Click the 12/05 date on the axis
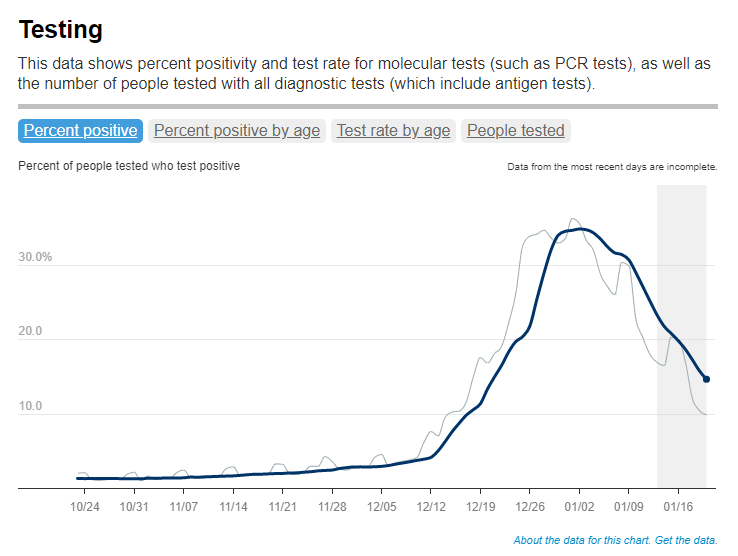Screen dimensions: 738x556 point(381,506)
